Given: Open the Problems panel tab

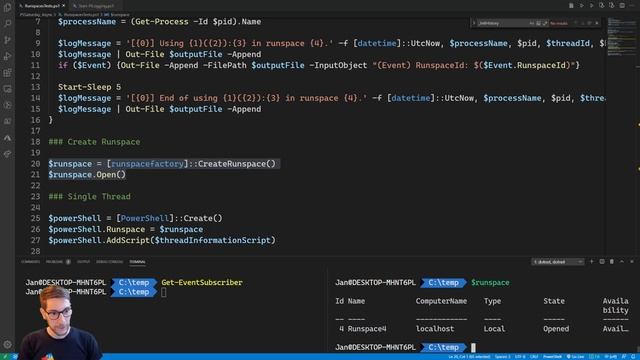Looking at the screenshot, I should point(58,262).
